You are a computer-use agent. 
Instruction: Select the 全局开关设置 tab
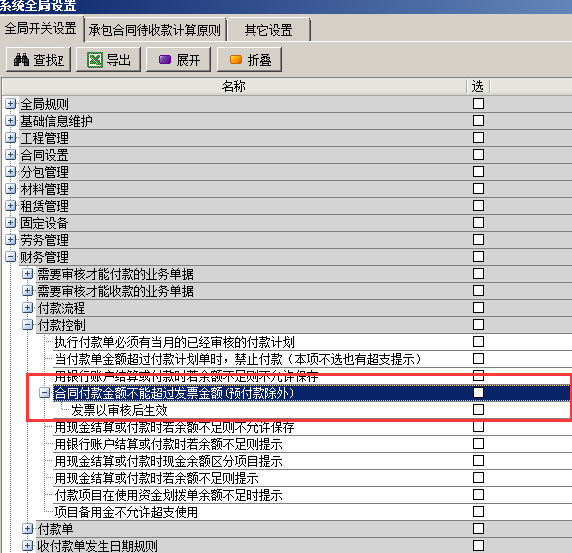point(40,28)
